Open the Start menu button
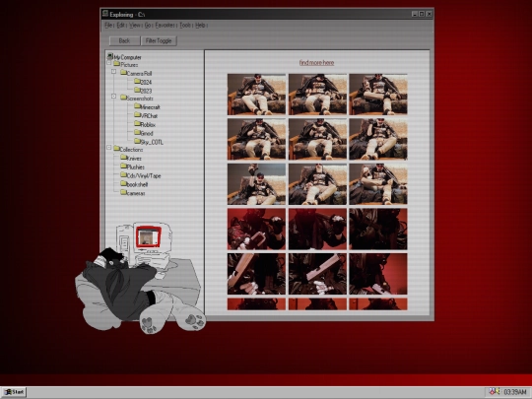 pyautogui.click(x=14, y=392)
